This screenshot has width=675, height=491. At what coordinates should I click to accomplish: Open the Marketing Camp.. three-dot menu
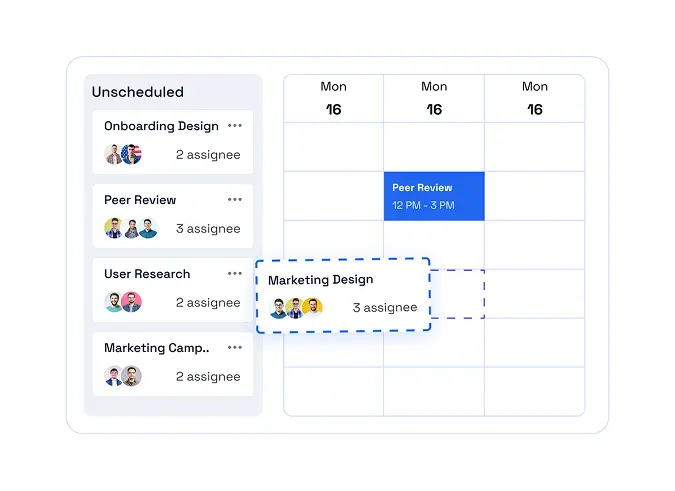click(235, 348)
